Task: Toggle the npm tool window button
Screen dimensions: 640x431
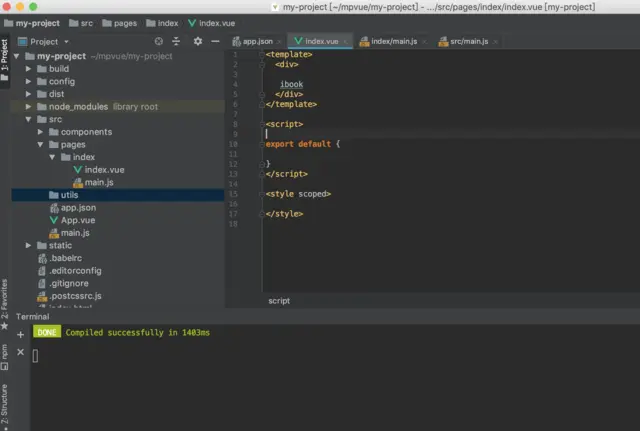Action: point(5,352)
